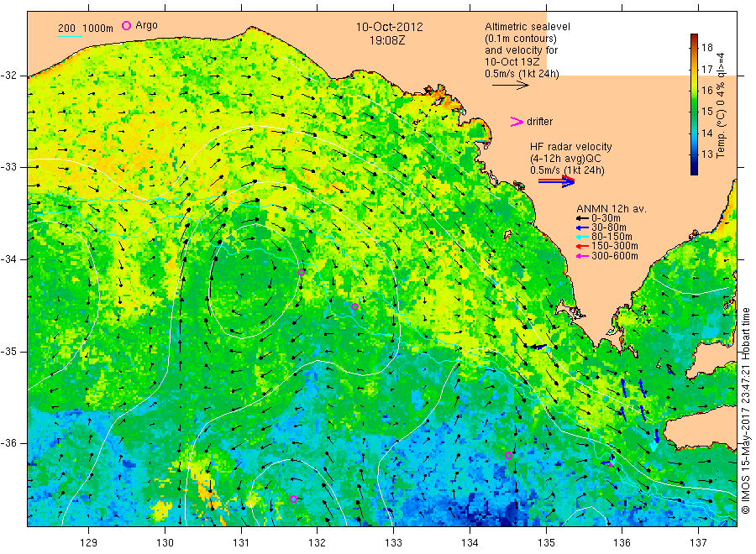This screenshot has height=554, width=756.
Task: Click the magenta Argo circle symbol in the legend
Action: coord(126,25)
